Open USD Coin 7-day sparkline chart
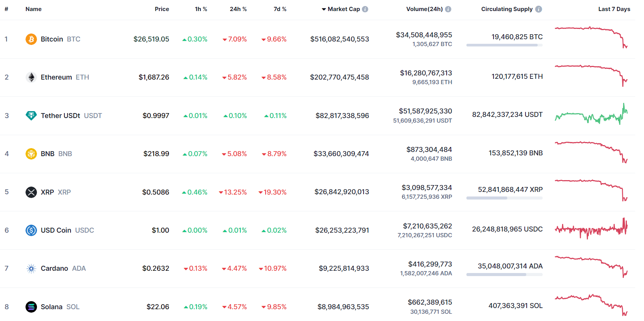644x321 pixels. [x=591, y=228]
